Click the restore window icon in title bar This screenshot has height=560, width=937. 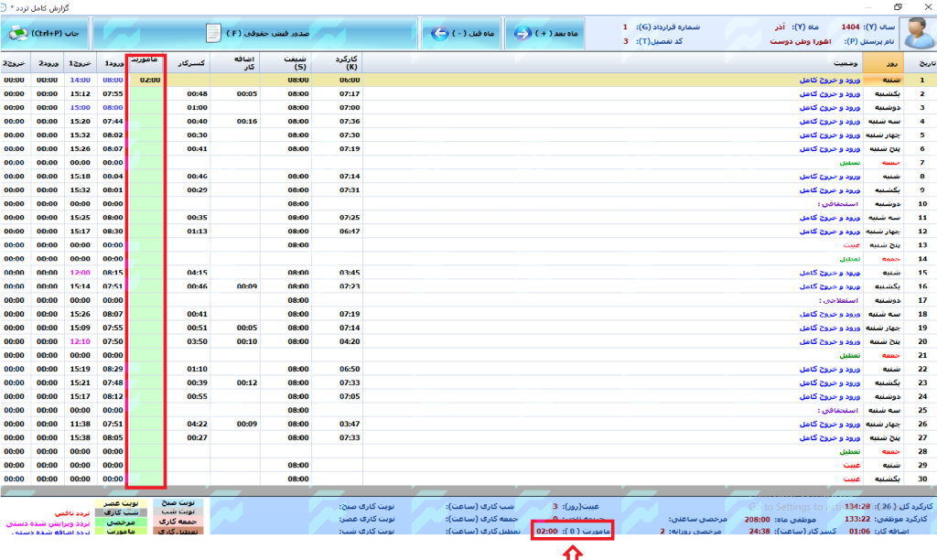tap(898, 6)
